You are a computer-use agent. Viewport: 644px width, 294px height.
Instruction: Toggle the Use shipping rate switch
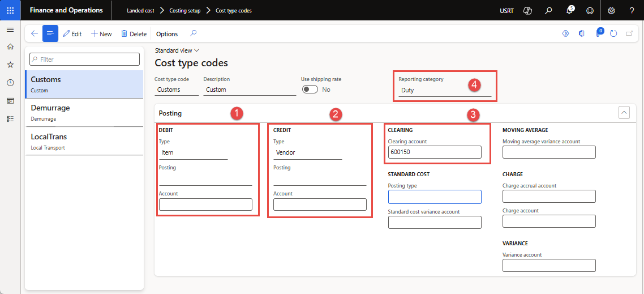click(310, 90)
